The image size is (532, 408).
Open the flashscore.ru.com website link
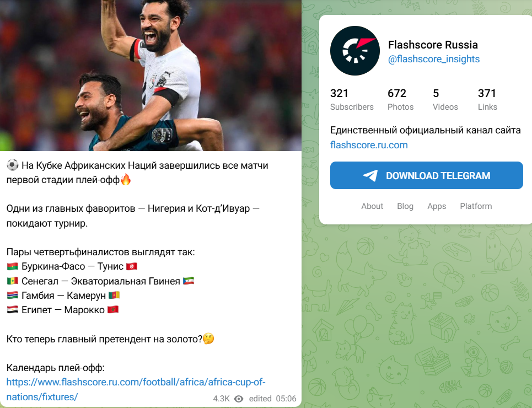coord(369,145)
